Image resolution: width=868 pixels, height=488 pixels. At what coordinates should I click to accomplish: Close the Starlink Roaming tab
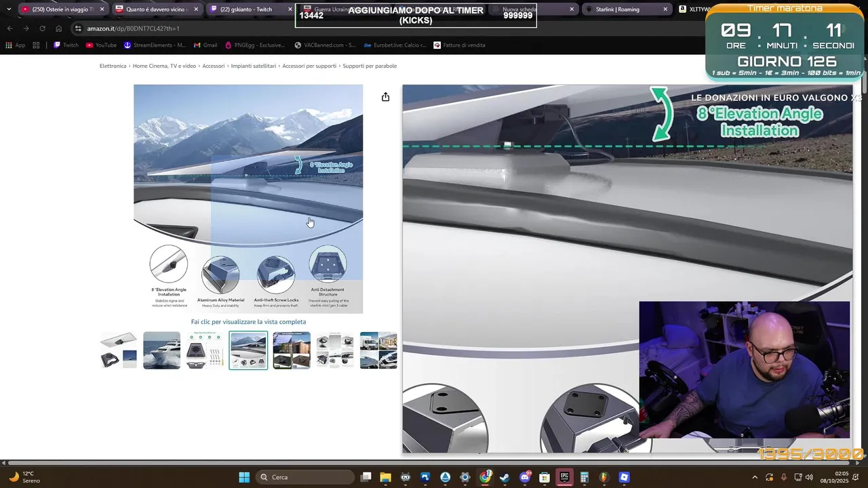coord(665,9)
